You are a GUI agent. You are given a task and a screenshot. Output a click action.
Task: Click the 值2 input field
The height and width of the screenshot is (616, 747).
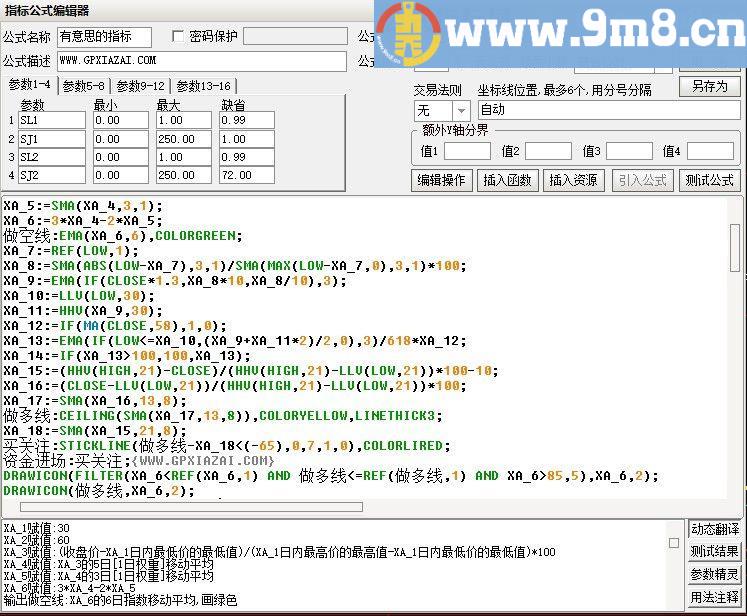pyautogui.click(x=548, y=151)
